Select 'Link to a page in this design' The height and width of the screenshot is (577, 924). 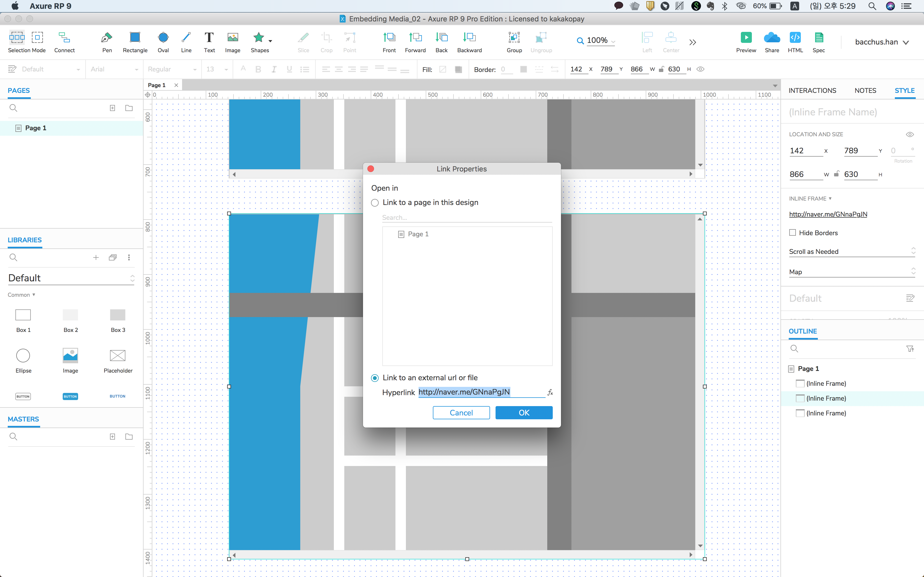375,203
